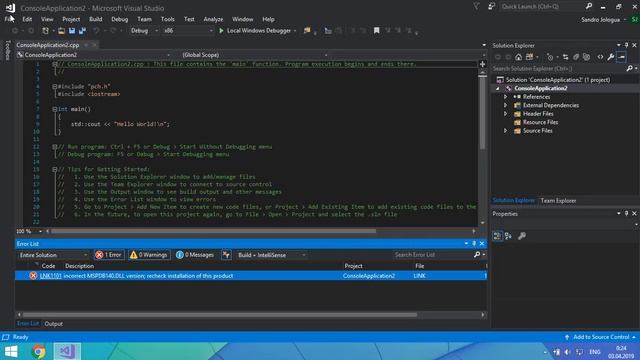Click the Alphabetical sort icon in Properties
Image resolution: width=640 pixels, height=360 pixels.
[x=508, y=236]
